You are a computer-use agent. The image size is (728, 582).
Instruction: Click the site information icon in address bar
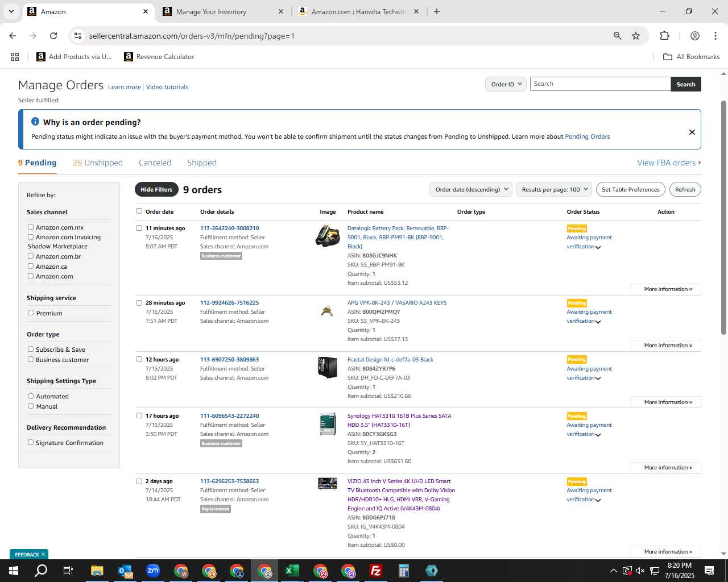(78, 36)
